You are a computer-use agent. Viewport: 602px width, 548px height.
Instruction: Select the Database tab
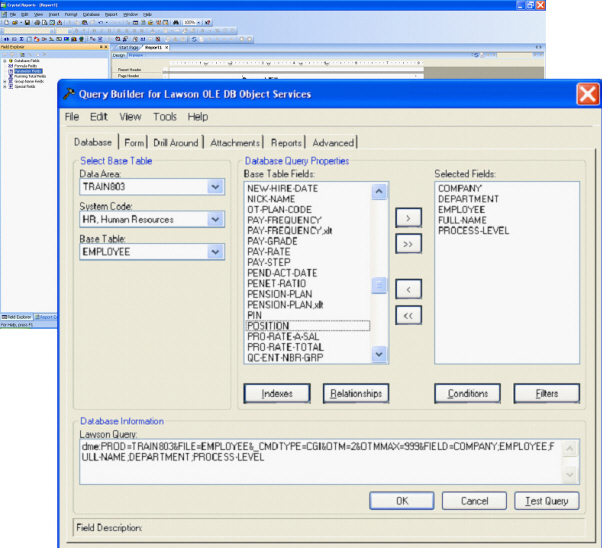coord(93,142)
